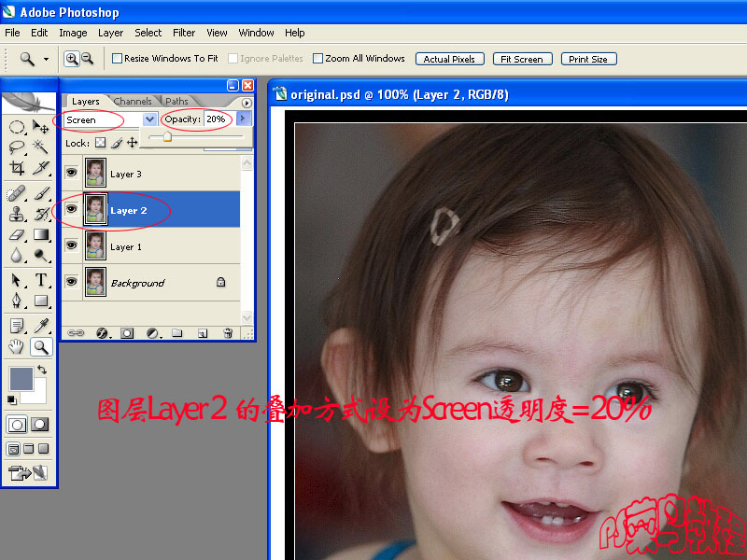The width and height of the screenshot is (747, 560).
Task: Open the Image menu
Action: pos(73,33)
